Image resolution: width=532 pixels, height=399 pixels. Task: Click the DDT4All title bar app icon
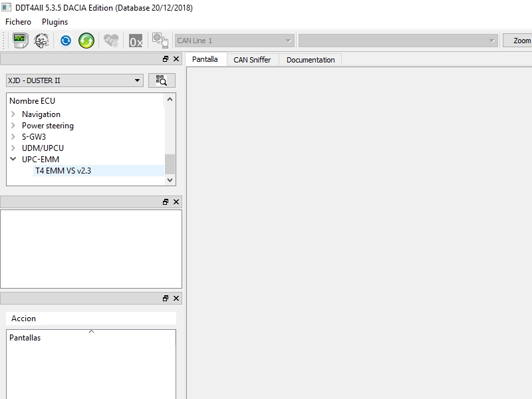click(x=6, y=7)
